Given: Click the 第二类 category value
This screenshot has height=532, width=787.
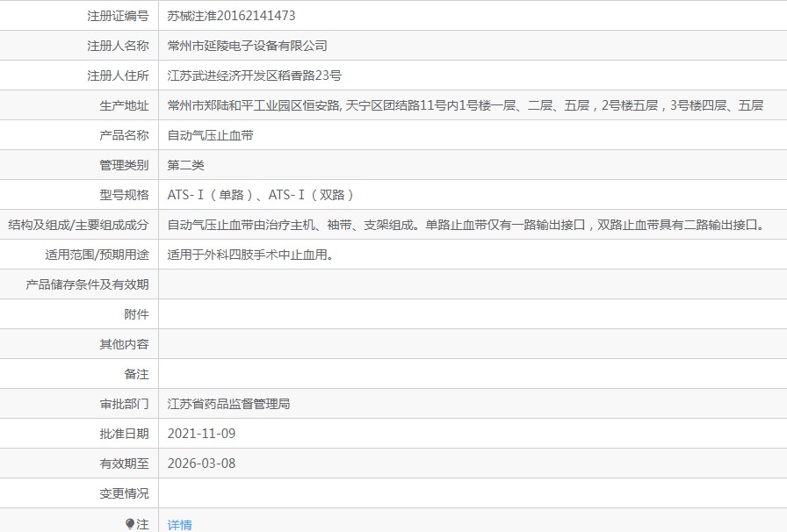Looking at the screenshot, I should (x=185, y=165).
